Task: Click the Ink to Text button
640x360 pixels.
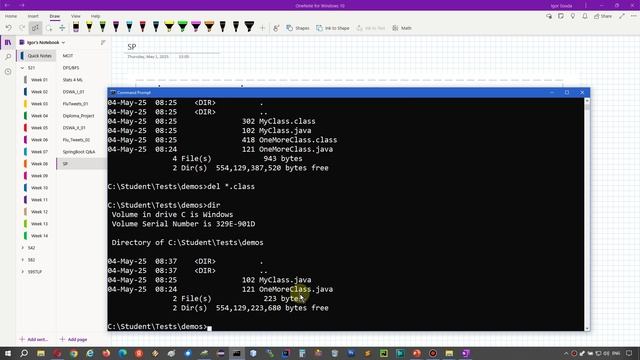Action: click(x=371, y=28)
